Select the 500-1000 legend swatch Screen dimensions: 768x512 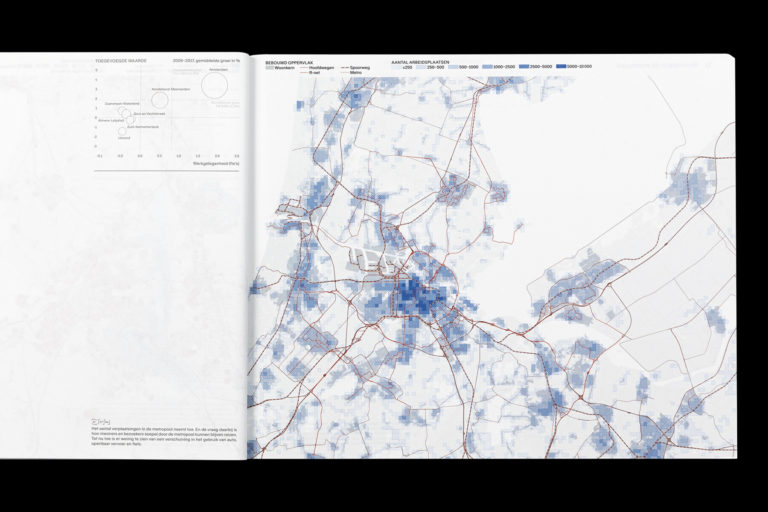pos(453,66)
